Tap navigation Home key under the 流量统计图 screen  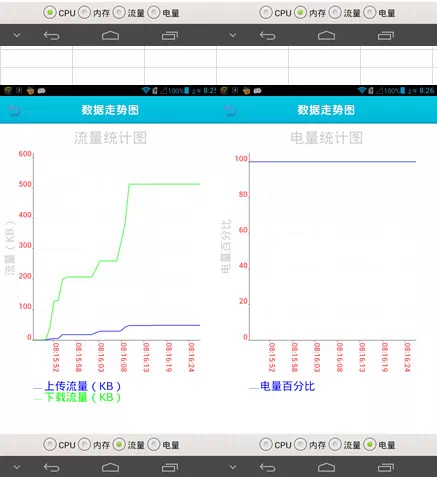coord(110,468)
